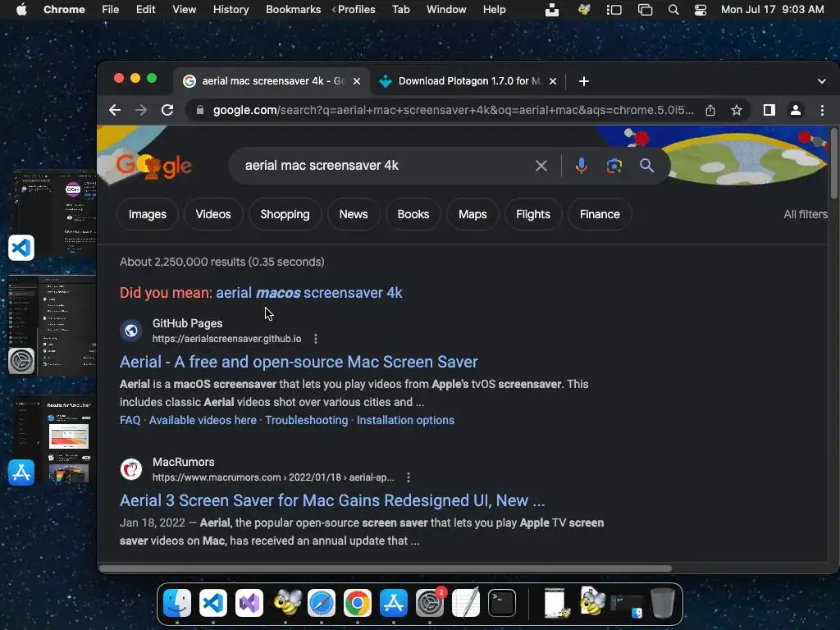Reload the Google search page
Screen dimensions: 840x630
coord(167,111)
